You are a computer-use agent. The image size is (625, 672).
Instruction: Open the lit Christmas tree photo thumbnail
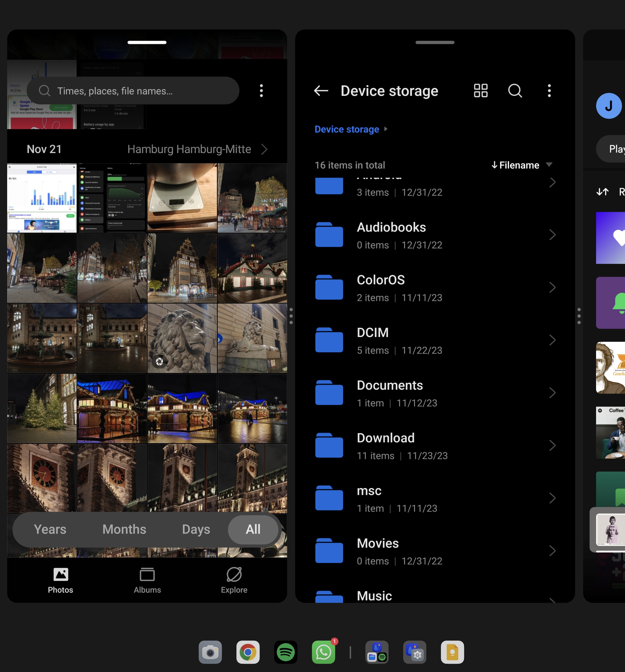click(42, 408)
